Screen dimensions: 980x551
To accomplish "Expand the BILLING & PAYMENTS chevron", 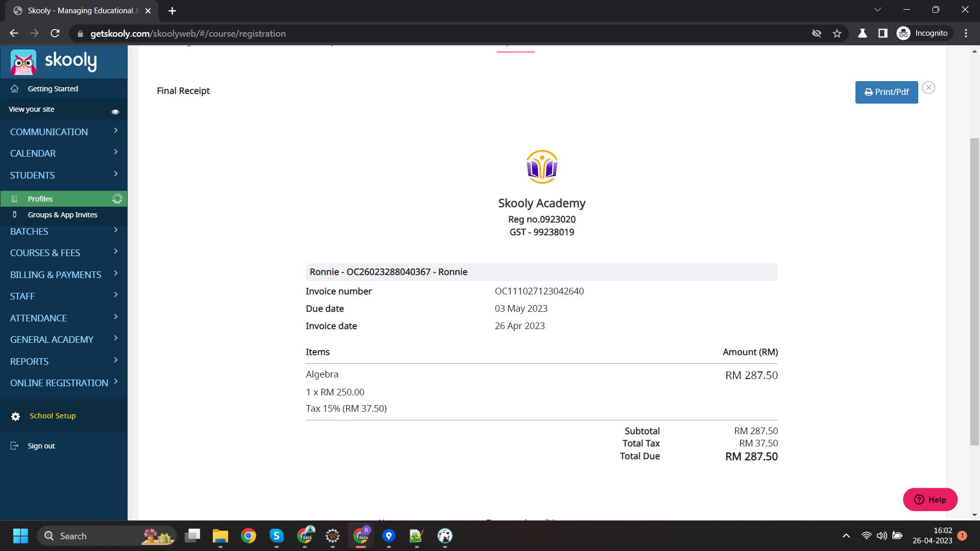I will tap(116, 273).
